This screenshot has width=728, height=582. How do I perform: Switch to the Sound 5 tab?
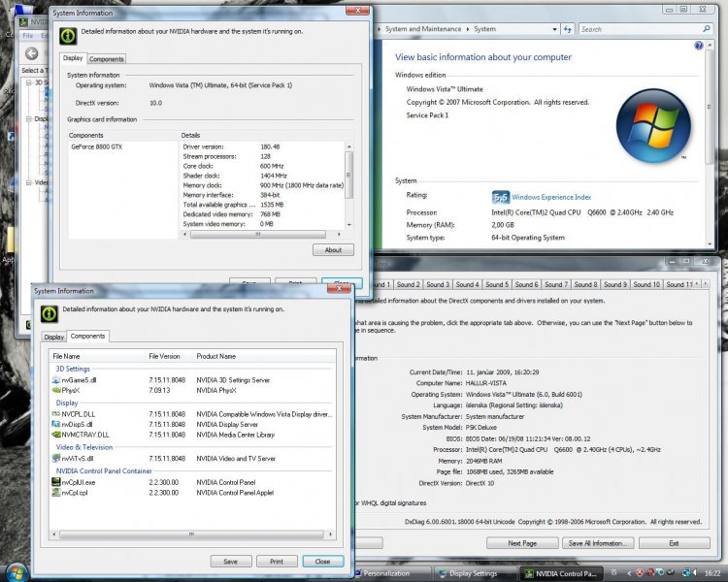pos(497,284)
